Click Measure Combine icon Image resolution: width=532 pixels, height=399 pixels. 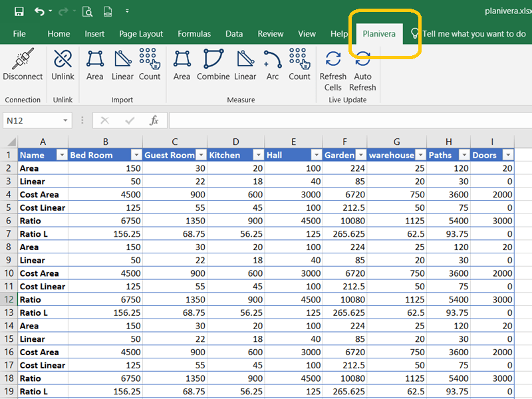(x=213, y=59)
